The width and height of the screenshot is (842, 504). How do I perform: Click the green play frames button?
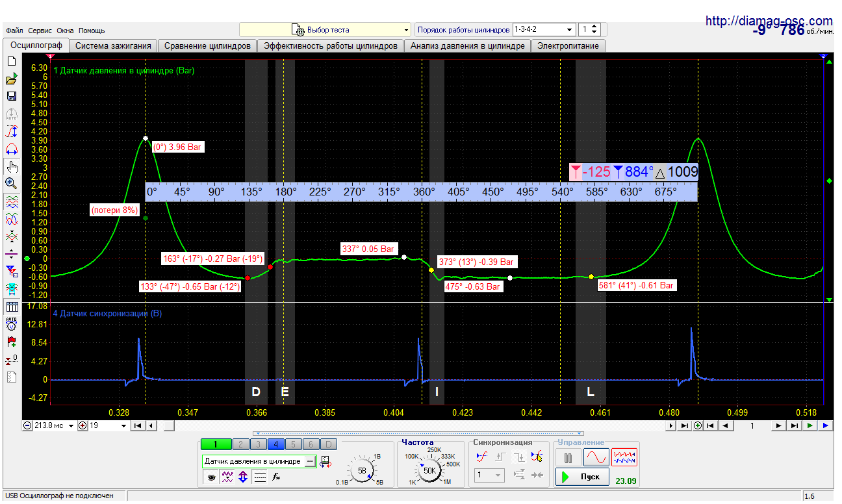pyautogui.click(x=810, y=426)
